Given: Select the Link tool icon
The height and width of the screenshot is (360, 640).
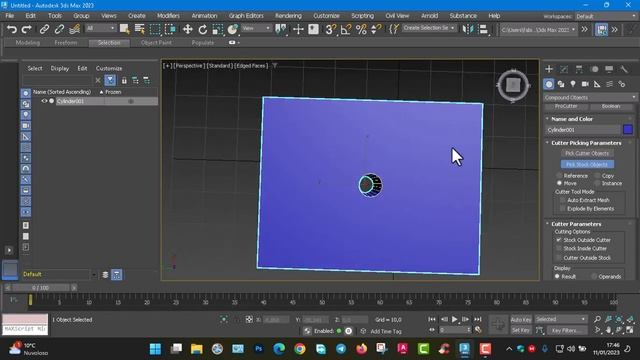Looking at the screenshot, I should [x=44, y=29].
